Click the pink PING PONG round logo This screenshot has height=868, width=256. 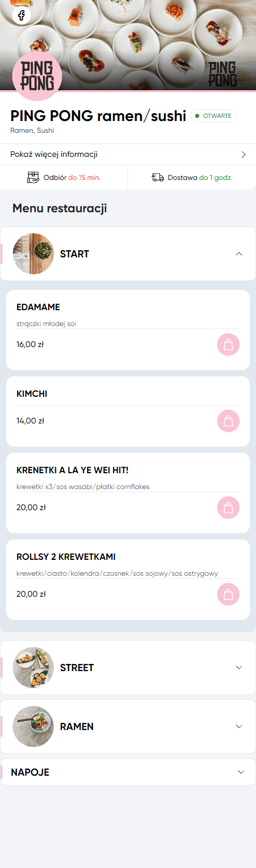(37, 76)
